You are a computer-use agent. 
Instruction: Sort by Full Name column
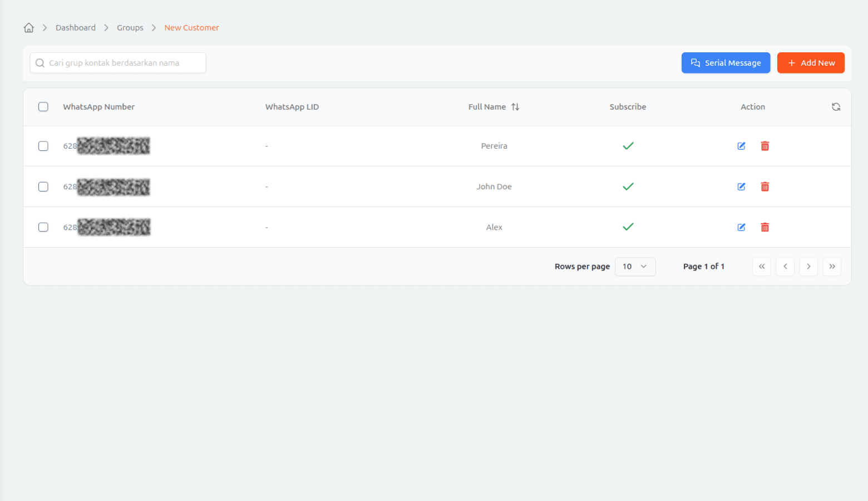point(515,107)
